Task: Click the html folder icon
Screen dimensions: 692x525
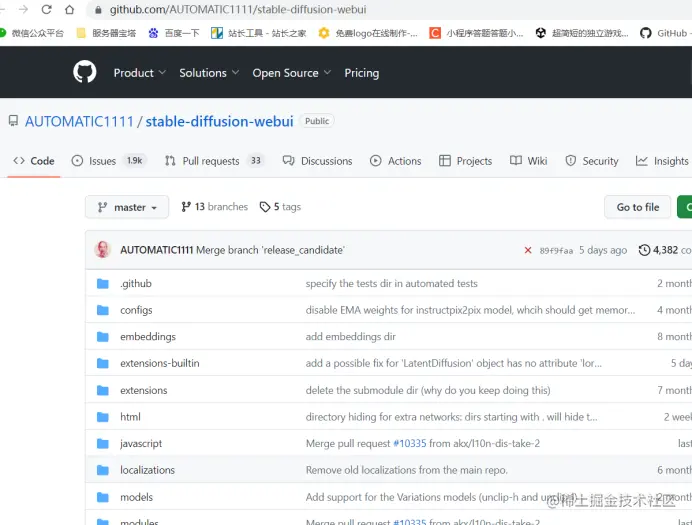Action: (103, 417)
